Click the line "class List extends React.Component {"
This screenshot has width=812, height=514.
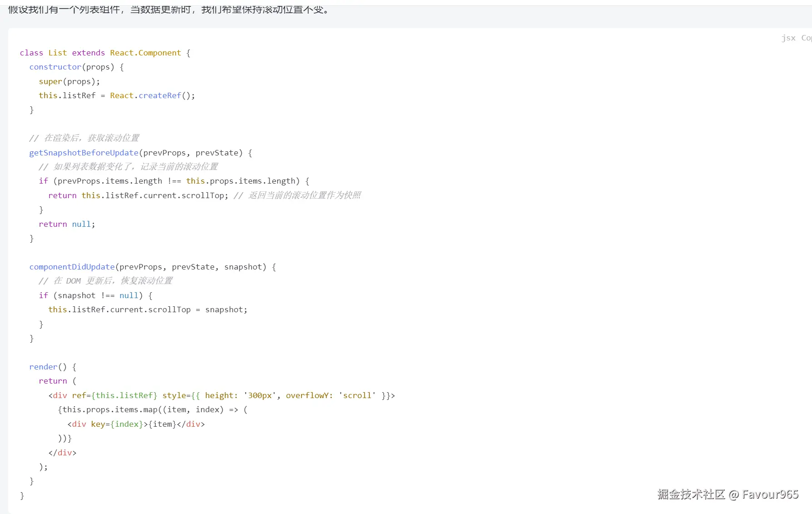pyautogui.click(x=105, y=53)
